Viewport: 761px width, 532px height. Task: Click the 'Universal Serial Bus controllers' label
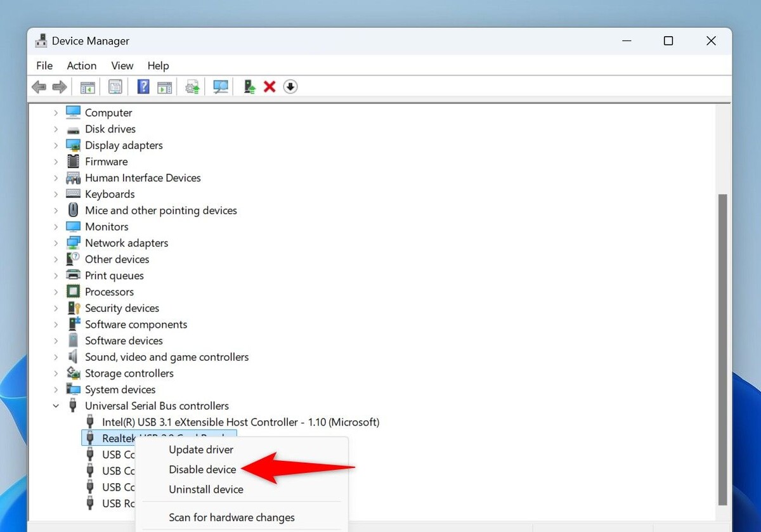tap(157, 406)
